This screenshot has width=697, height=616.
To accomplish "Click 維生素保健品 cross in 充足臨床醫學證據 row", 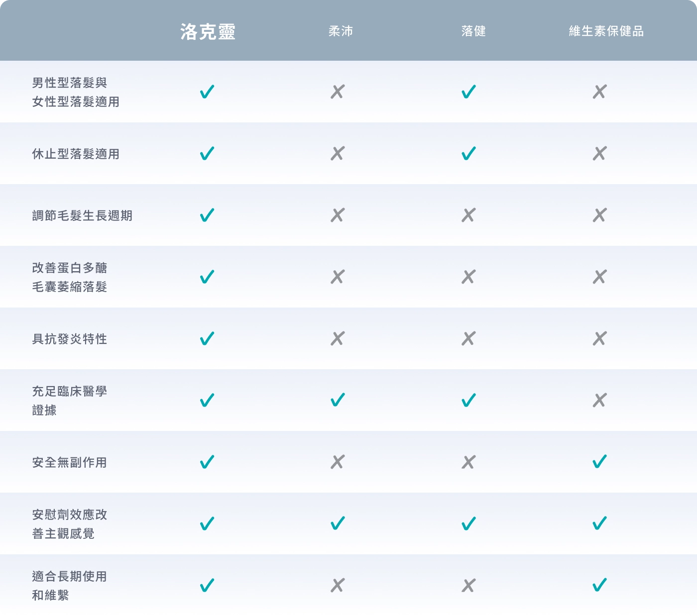I will (x=599, y=400).
